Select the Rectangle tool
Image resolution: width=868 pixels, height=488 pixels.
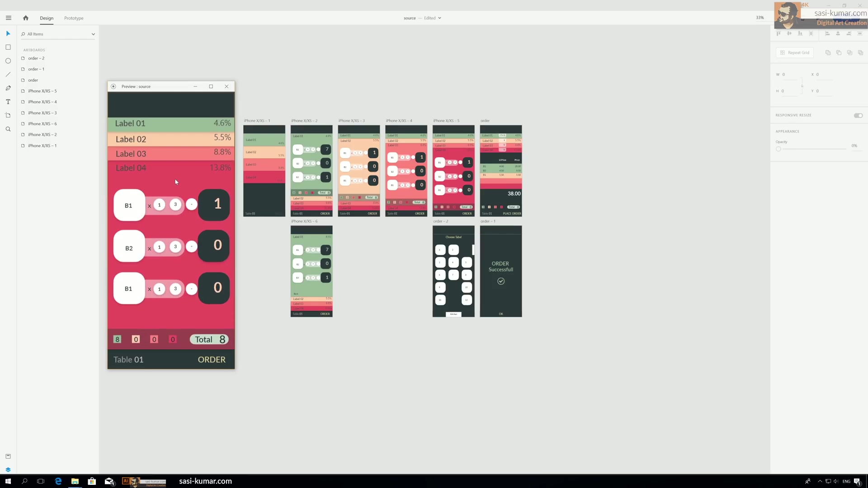coord(8,47)
